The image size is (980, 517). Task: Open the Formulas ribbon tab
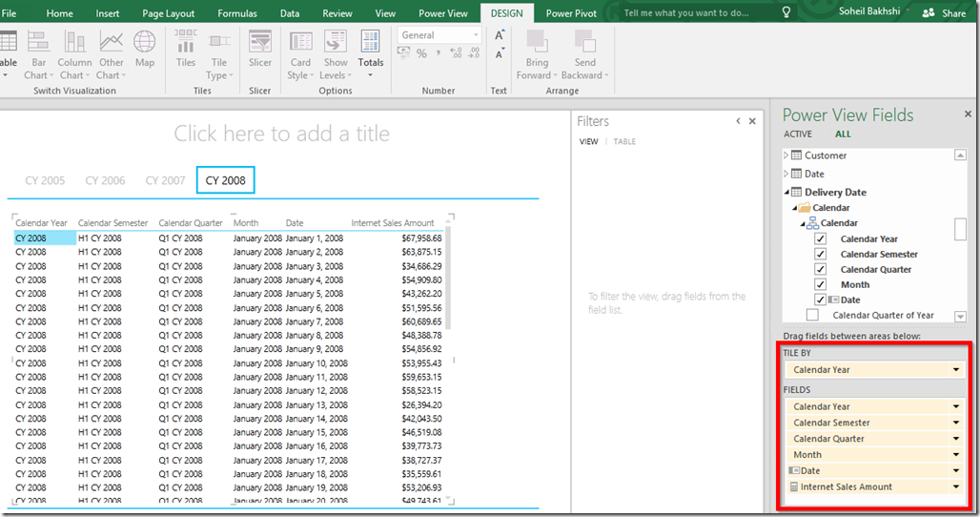coord(236,13)
